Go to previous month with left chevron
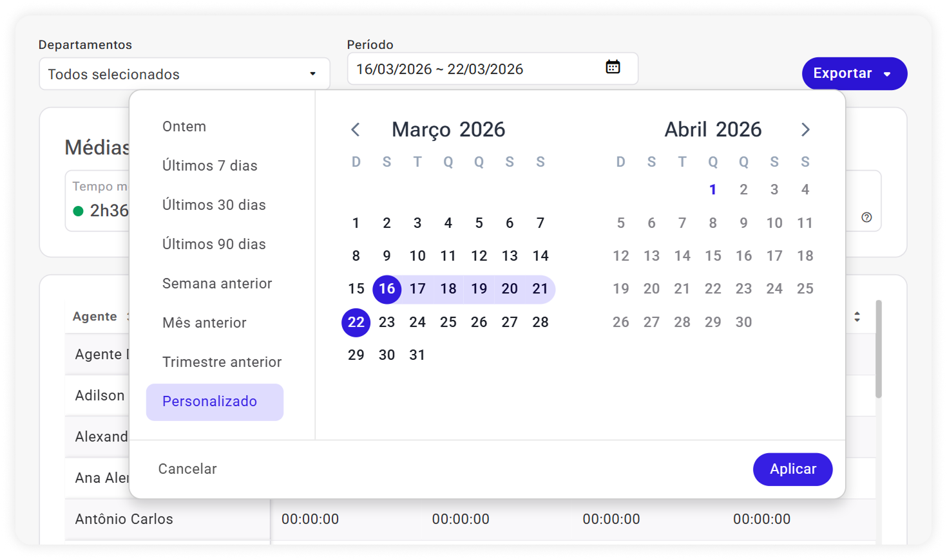The image size is (947, 560). (x=356, y=130)
